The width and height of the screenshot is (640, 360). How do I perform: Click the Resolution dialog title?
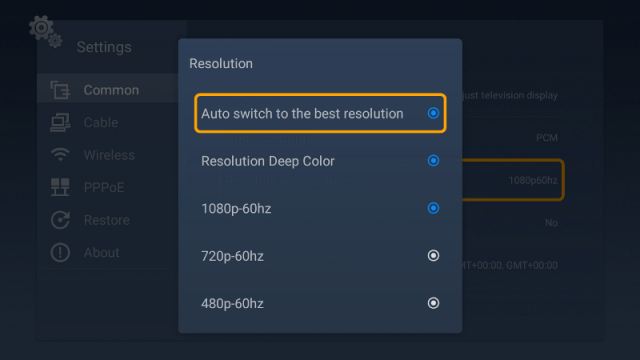(221, 64)
